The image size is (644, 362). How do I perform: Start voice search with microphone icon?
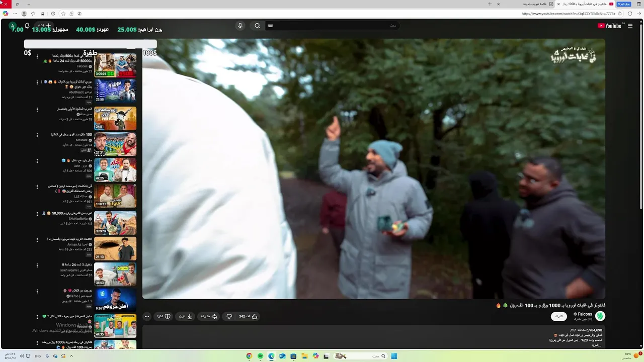(x=240, y=26)
